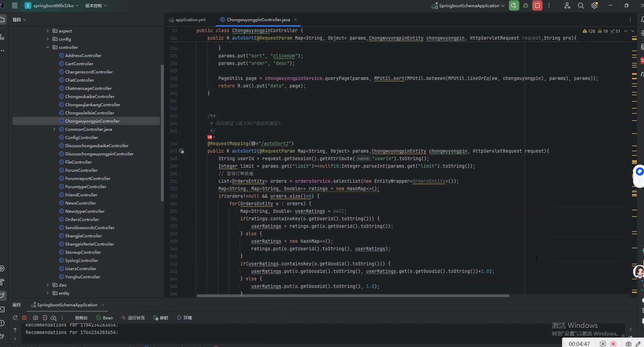
Task: Stop the screen recording via red dot
Action: [x=613, y=344]
